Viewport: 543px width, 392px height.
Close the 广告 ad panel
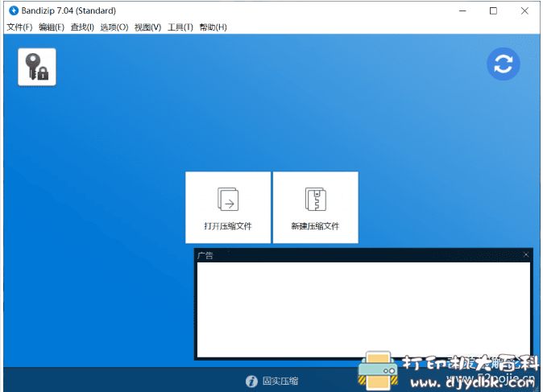click(526, 254)
